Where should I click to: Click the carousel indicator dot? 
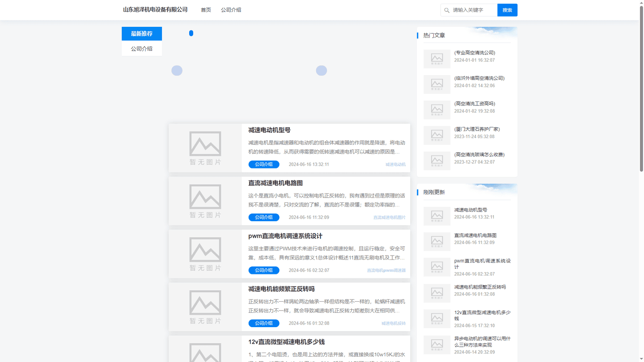pyautogui.click(x=191, y=33)
